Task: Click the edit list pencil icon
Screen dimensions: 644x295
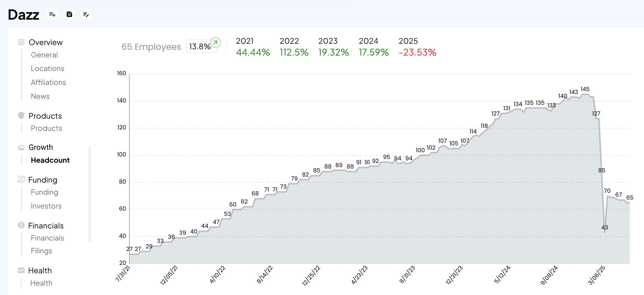Action: 86,14
